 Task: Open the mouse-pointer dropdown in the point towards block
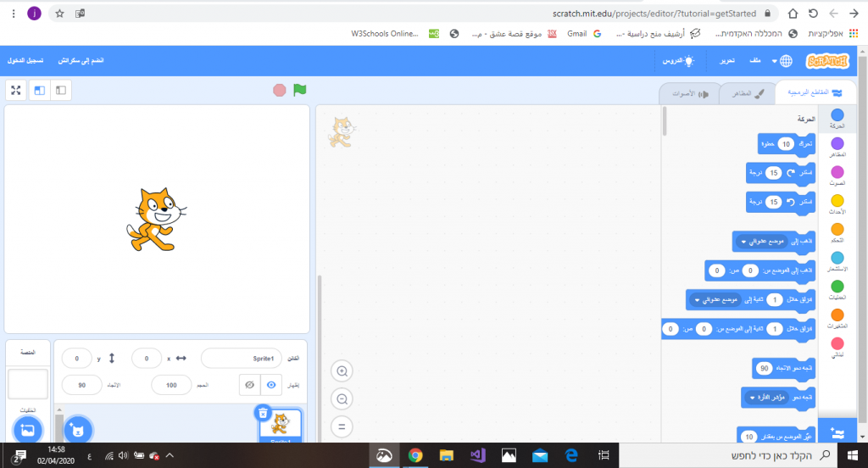coord(768,397)
